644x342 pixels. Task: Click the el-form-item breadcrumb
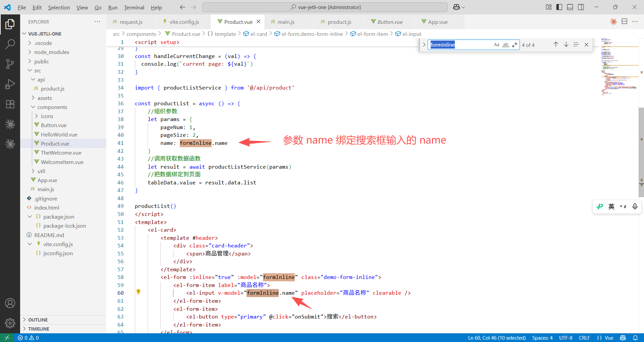point(369,34)
